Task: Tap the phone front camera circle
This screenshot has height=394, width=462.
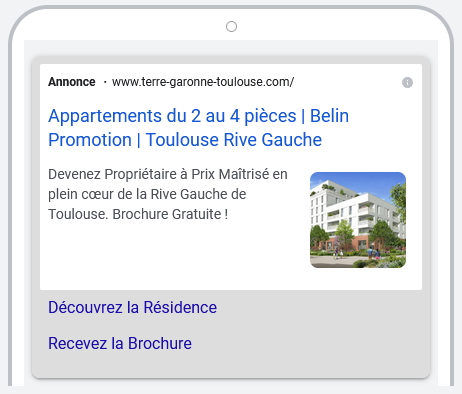Action: [231, 26]
